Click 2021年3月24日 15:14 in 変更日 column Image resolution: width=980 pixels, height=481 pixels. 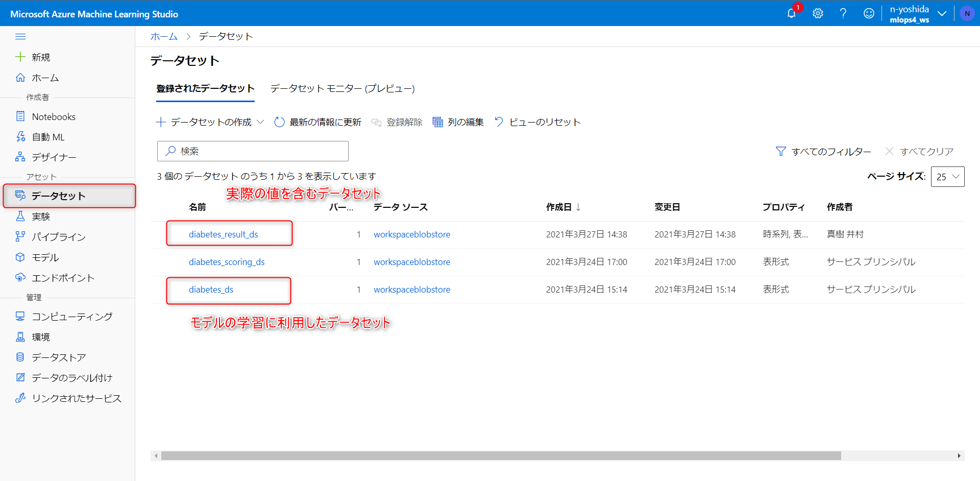click(695, 290)
